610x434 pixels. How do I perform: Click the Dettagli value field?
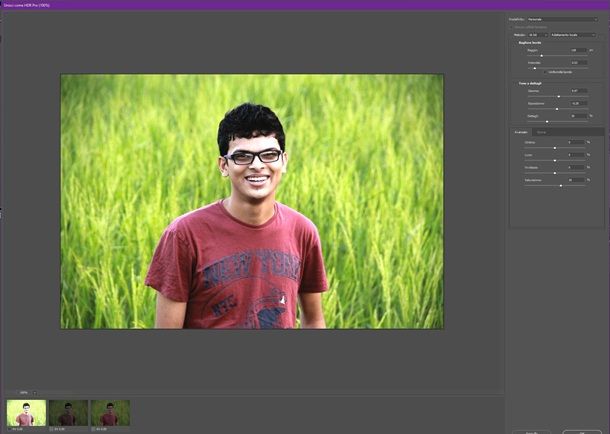(x=576, y=115)
